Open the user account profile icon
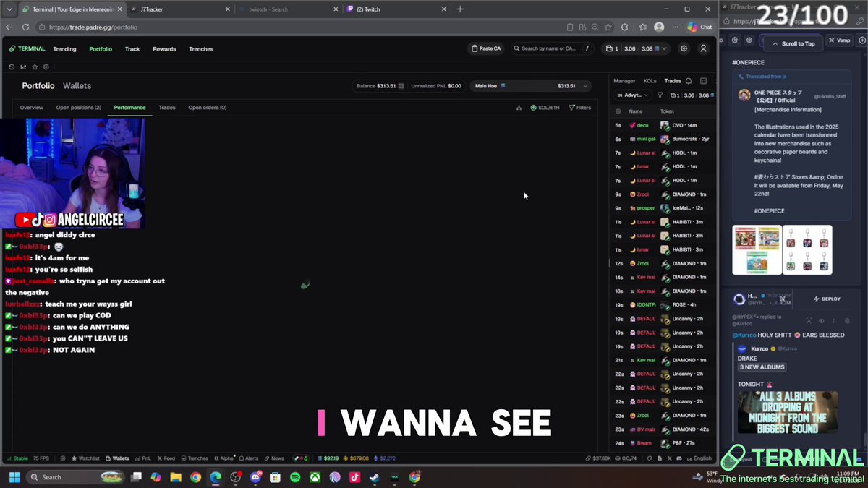Screen dimensions: 868x488 703,48
